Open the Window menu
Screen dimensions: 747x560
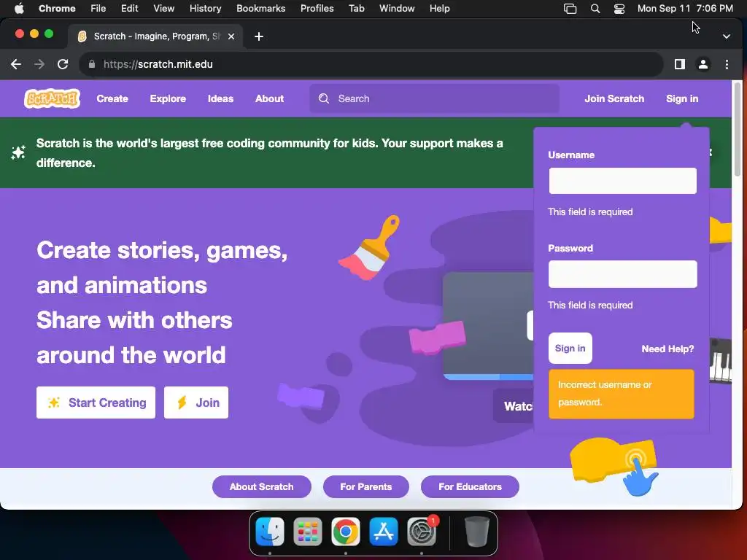[397, 9]
